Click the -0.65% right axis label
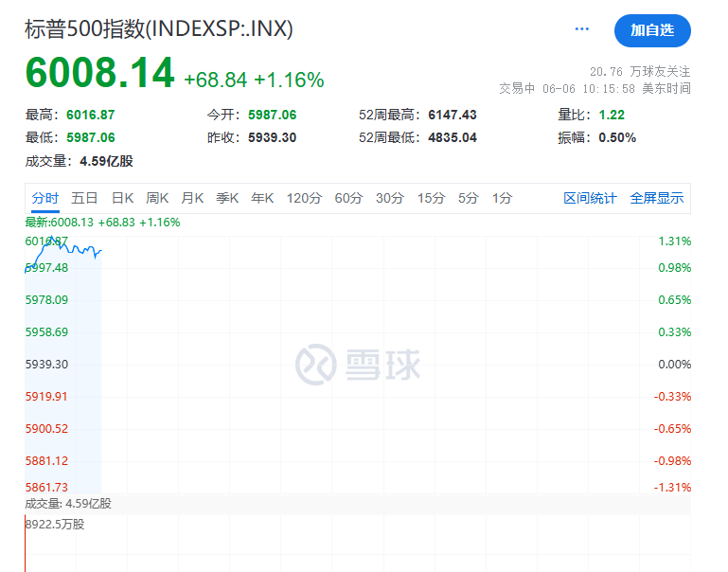The image size is (728, 572). 672,429
